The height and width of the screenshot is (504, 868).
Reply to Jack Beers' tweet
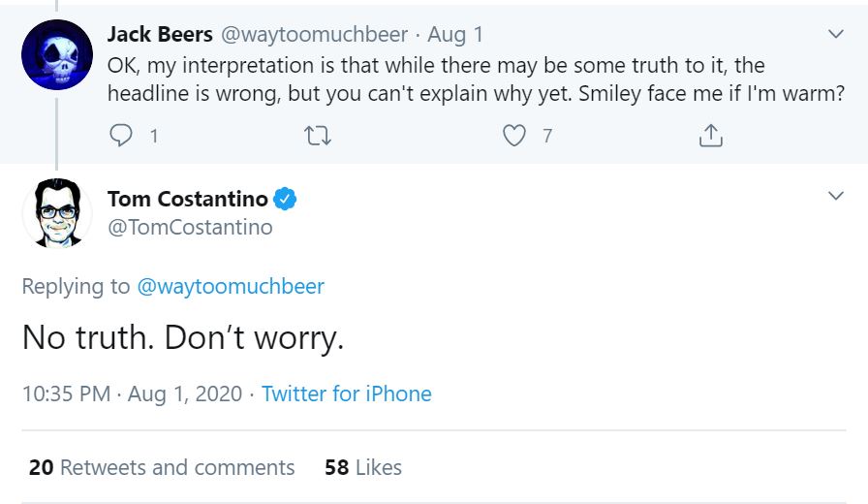pyautogui.click(x=121, y=137)
